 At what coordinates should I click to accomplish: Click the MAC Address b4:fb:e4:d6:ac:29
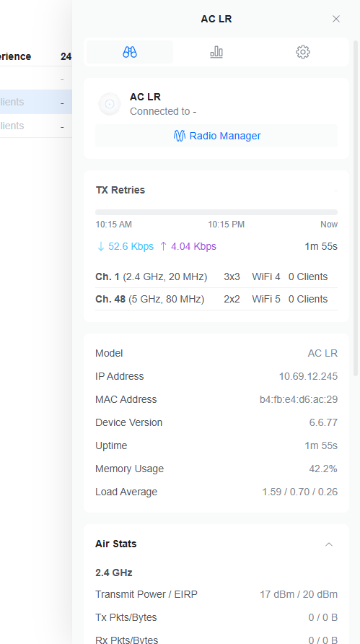point(299,400)
